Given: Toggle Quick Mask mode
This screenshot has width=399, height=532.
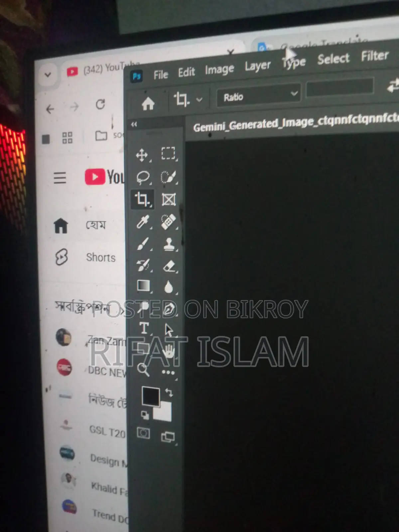Looking at the screenshot, I should pos(143,433).
